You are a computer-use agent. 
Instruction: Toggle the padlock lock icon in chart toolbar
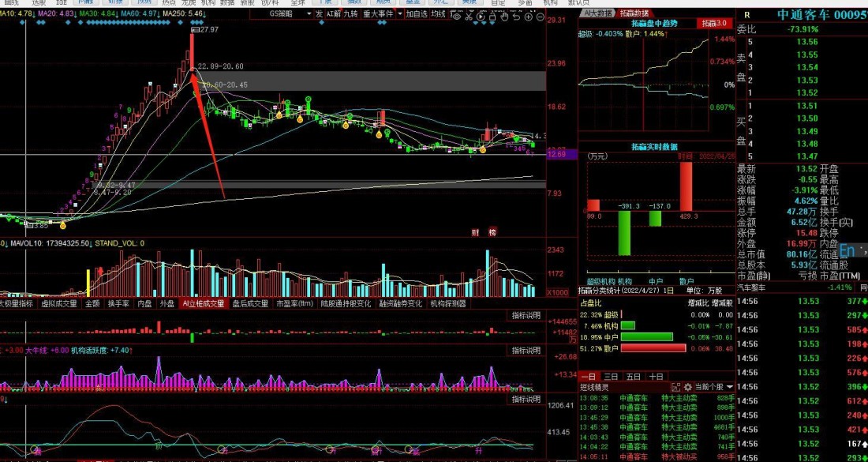click(x=492, y=16)
